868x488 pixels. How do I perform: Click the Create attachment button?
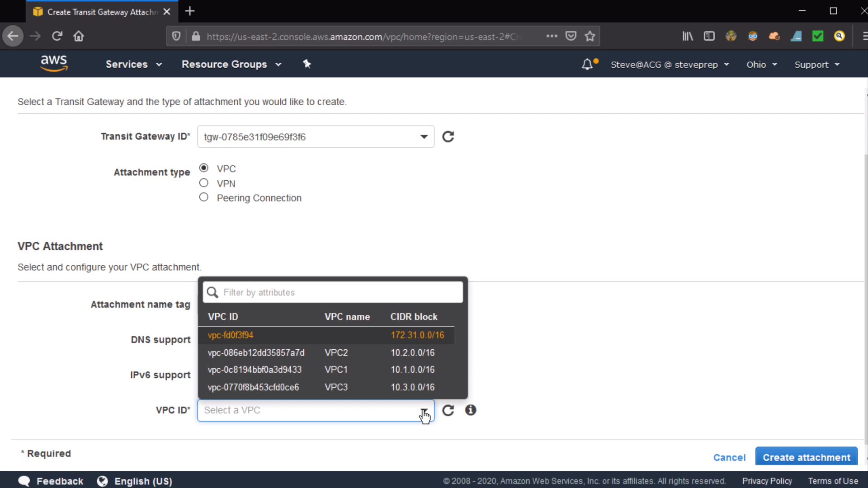click(806, 457)
